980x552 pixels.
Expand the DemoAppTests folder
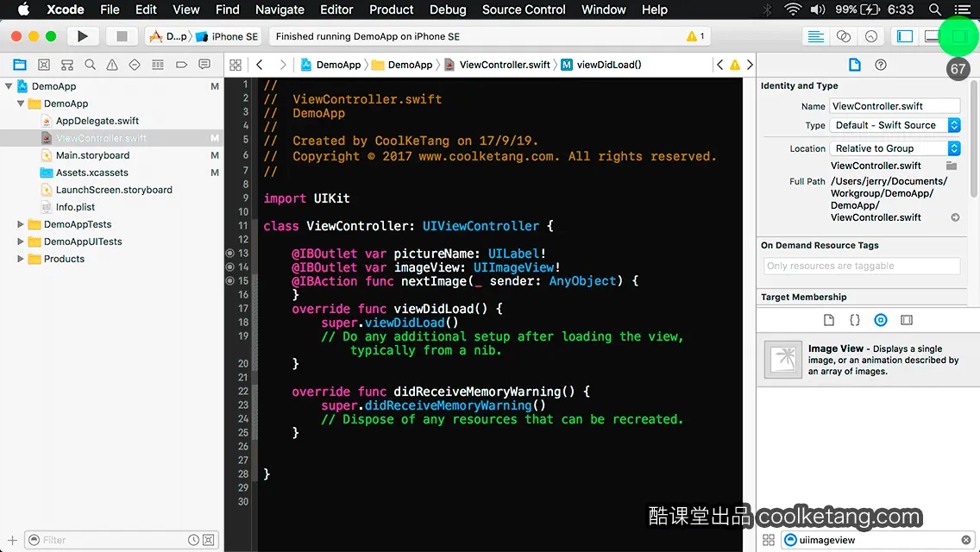click(x=21, y=223)
